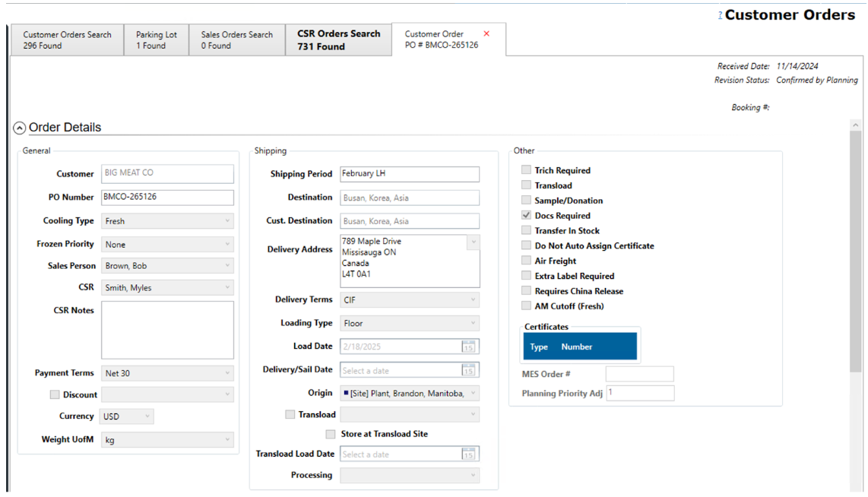Close the Customer Order tab with red X
The width and height of the screenshot is (868, 497).
pyautogui.click(x=486, y=34)
